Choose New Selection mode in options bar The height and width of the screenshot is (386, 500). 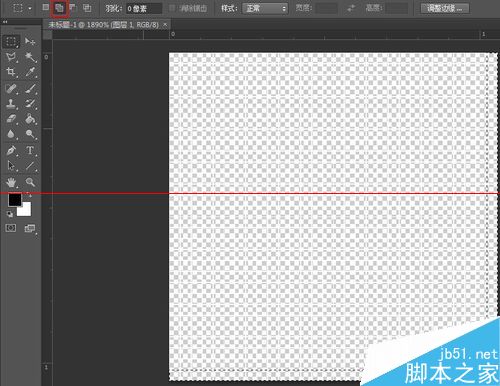pos(46,8)
